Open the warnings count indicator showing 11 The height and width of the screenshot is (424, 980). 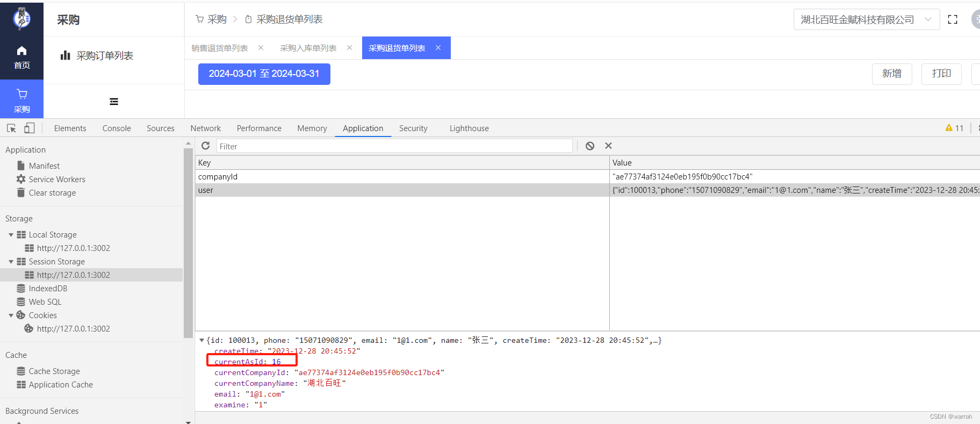pos(954,128)
